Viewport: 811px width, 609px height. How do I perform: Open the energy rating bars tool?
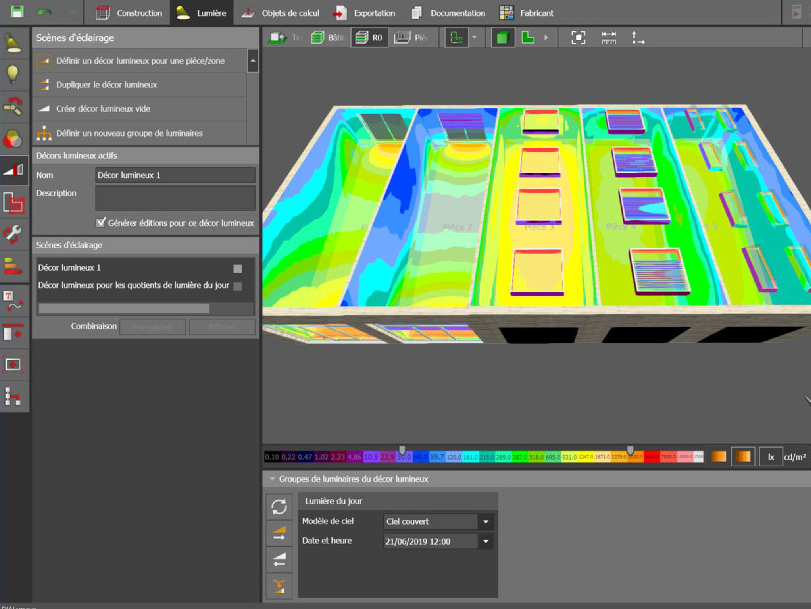pyautogui.click(x=14, y=267)
